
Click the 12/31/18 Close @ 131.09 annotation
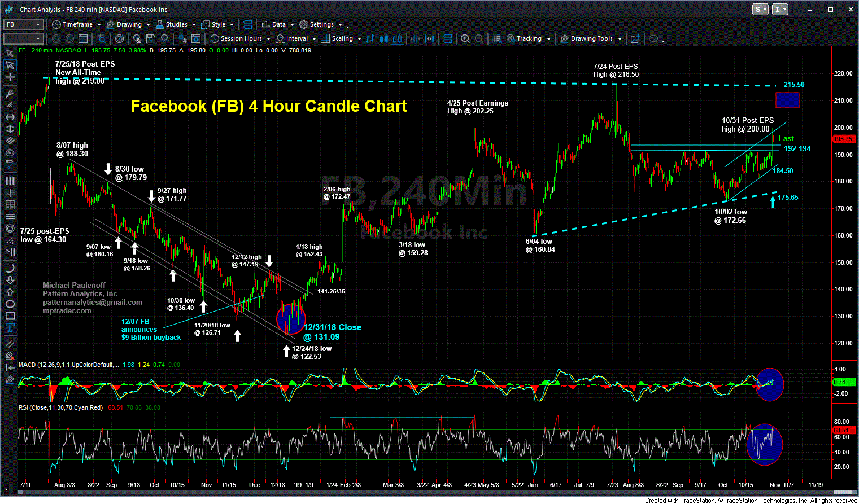point(332,332)
